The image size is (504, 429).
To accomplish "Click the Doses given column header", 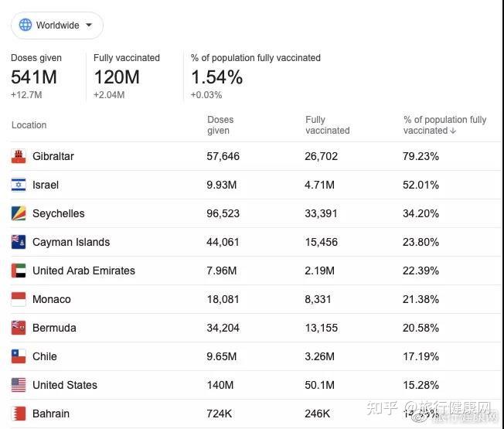I will [220, 125].
